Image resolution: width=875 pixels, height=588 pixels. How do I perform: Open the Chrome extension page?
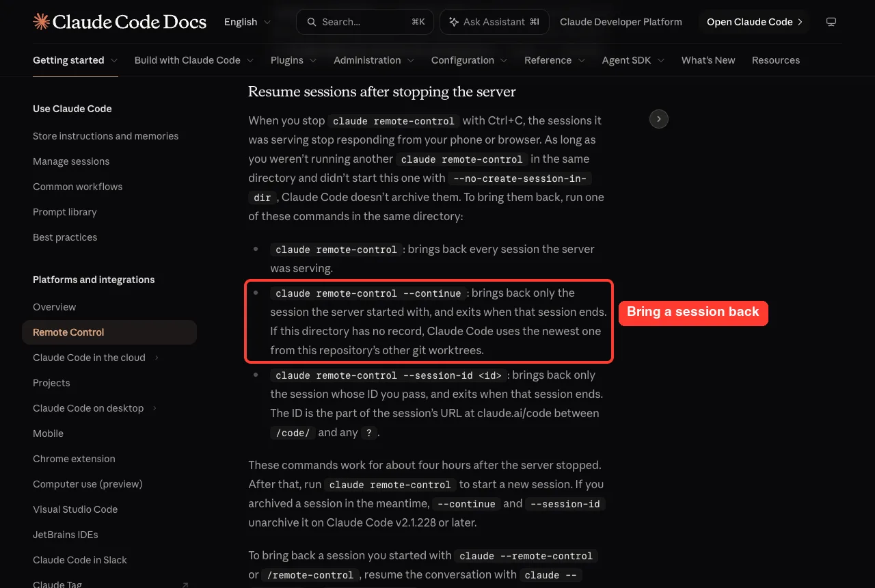[74, 459]
